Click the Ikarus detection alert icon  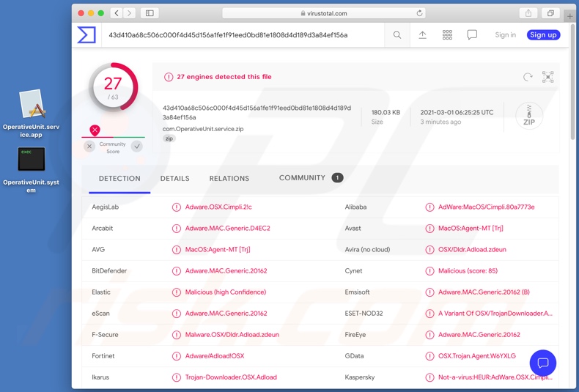pyautogui.click(x=177, y=377)
